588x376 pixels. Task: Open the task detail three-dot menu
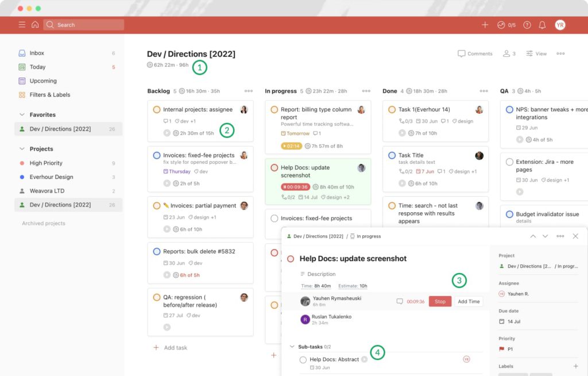click(560, 236)
